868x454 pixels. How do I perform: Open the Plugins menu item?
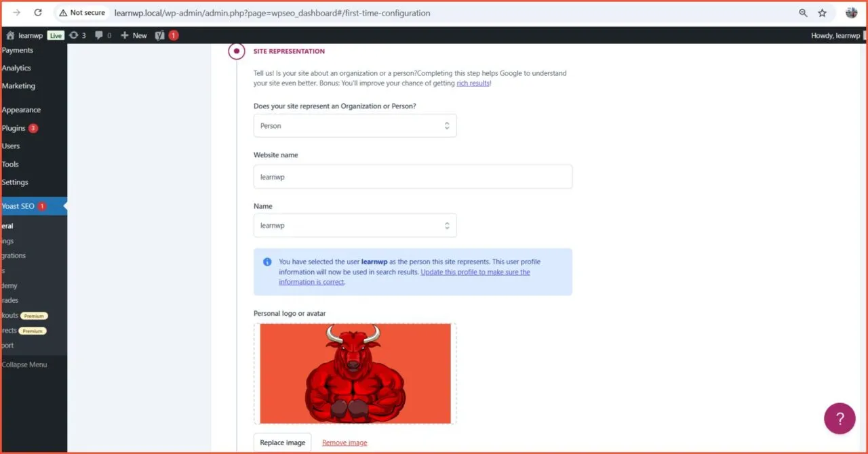tap(14, 128)
